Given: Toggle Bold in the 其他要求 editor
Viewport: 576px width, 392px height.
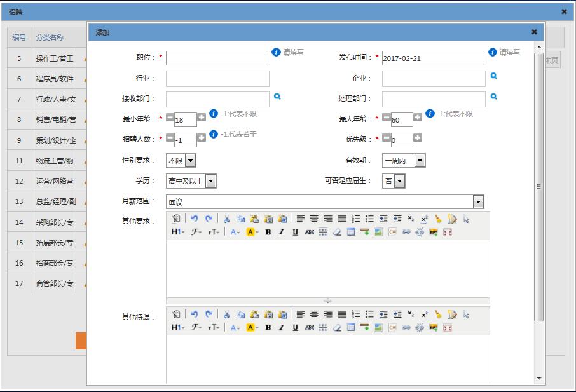Looking at the screenshot, I should (268, 233).
